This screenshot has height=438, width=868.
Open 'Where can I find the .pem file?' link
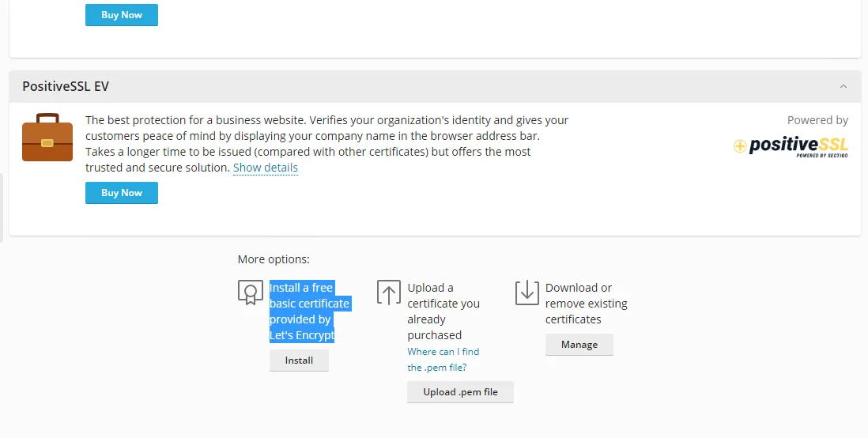[443, 359]
